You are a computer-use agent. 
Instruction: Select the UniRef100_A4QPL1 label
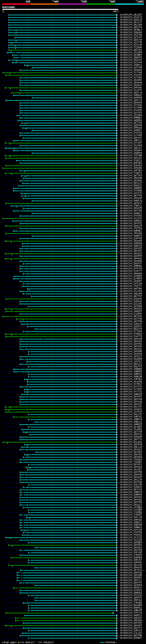(131, 65)
